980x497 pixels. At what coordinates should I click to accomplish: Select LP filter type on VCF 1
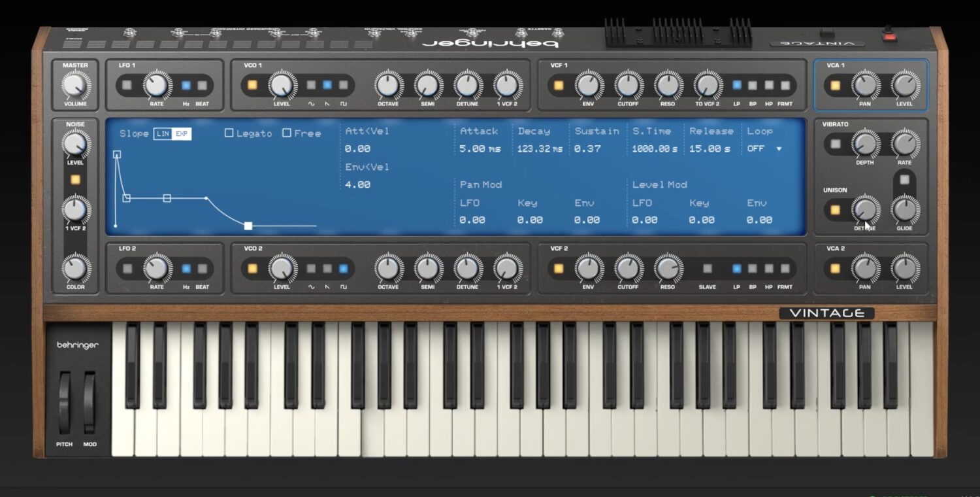pyautogui.click(x=737, y=85)
